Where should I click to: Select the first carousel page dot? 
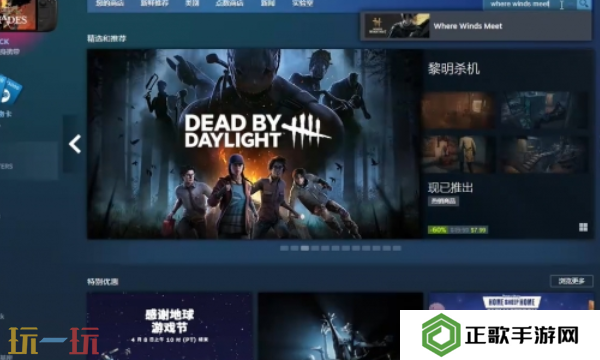pos(284,248)
